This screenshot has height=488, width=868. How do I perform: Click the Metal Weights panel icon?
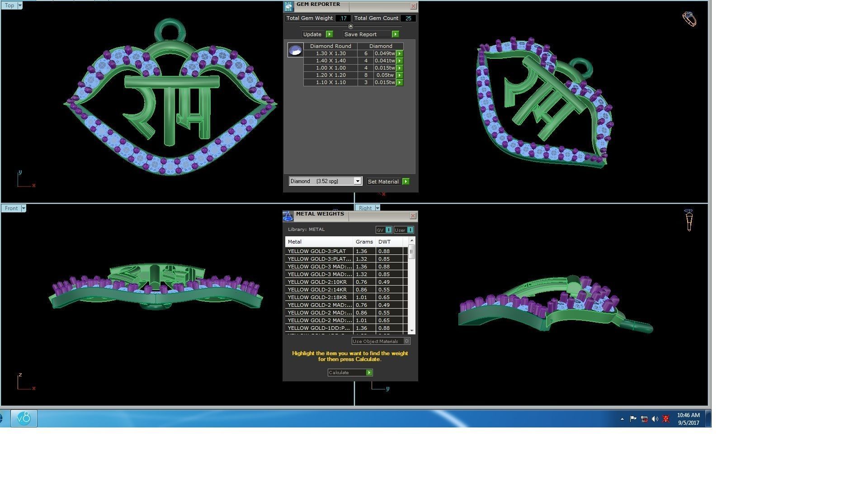click(288, 216)
